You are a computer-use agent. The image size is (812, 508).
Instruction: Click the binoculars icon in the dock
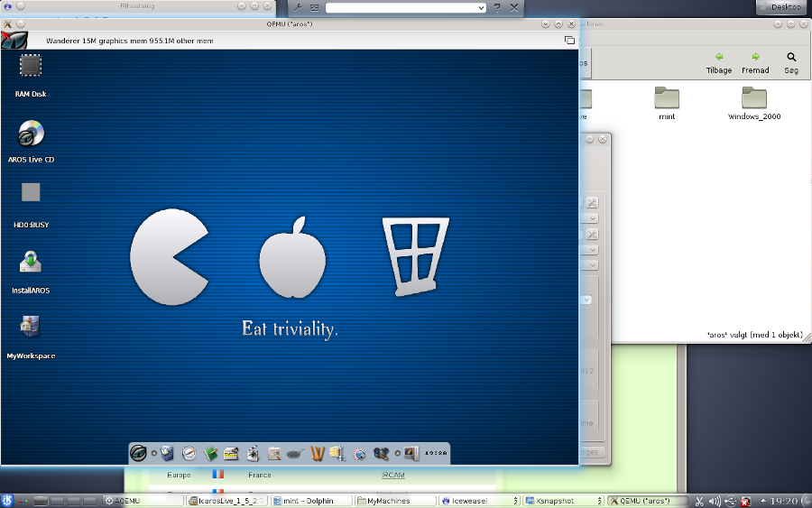tap(381, 453)
